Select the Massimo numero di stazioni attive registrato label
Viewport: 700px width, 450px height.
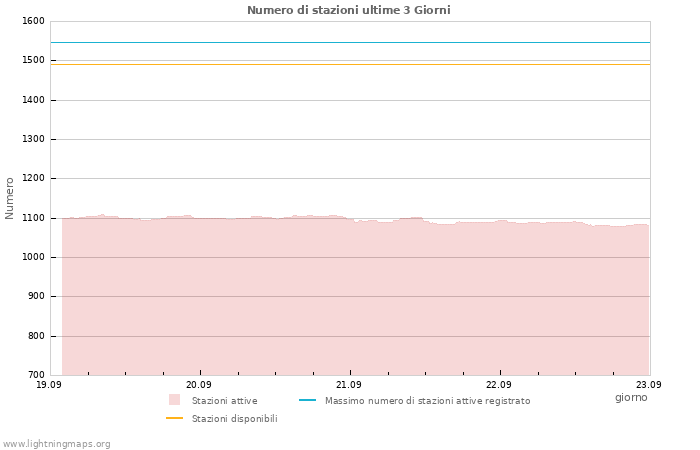[428, 401]
